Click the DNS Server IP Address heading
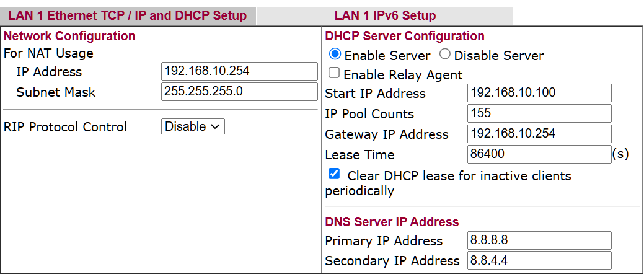Screen dimensions: 644x277 pos(392,222)
